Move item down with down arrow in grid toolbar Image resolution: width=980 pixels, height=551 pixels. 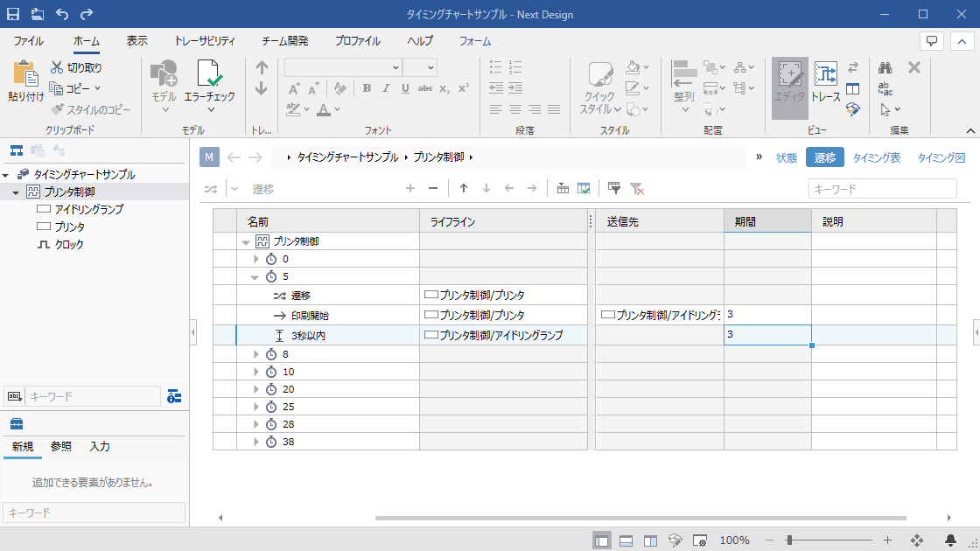pos(486,188)
